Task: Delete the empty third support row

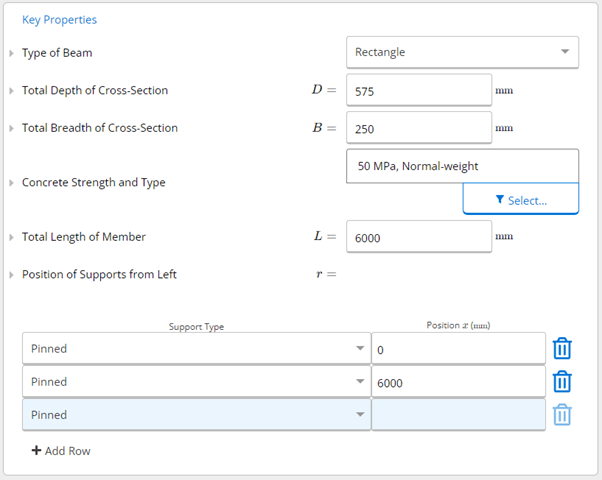Action: point(562,414)
